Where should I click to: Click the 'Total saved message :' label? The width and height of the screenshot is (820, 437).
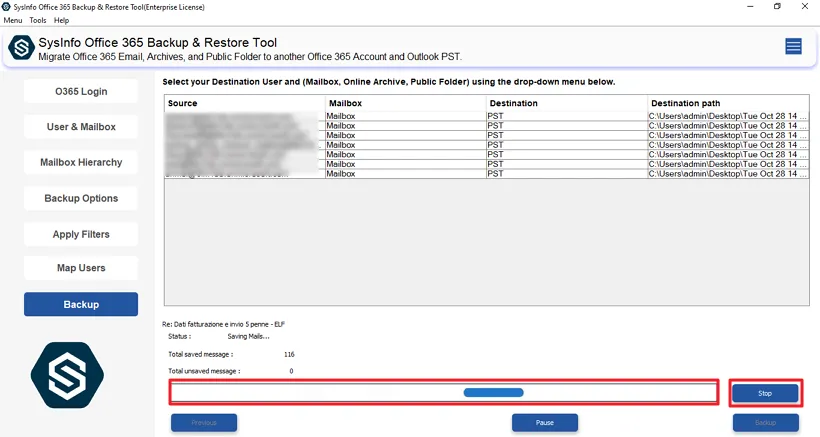200,354
